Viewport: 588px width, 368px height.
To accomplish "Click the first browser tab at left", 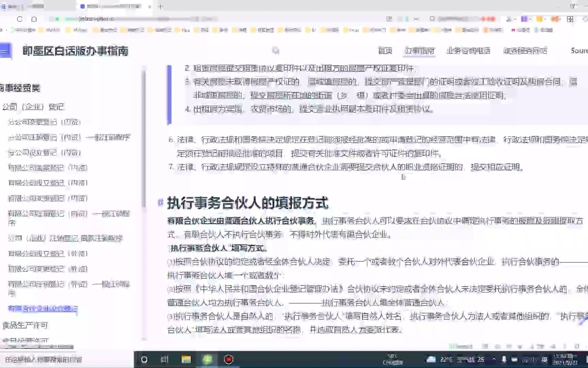I will tap(26, 6).
